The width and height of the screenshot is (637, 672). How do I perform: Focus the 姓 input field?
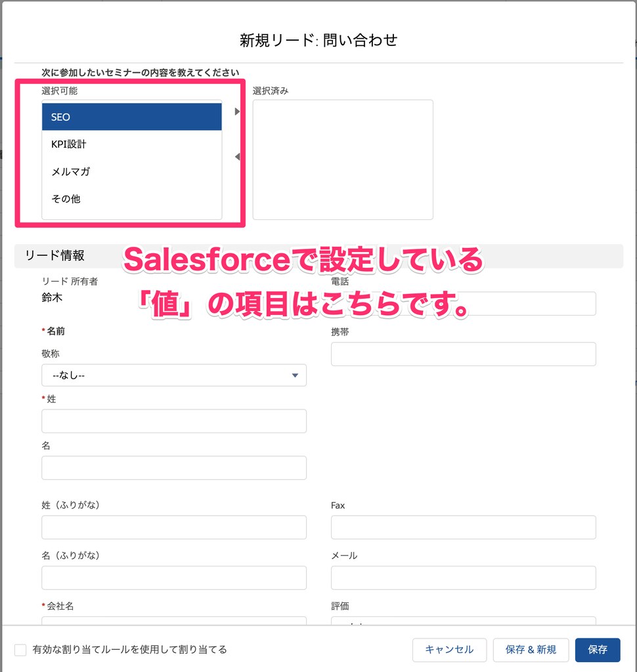point(174,421)
